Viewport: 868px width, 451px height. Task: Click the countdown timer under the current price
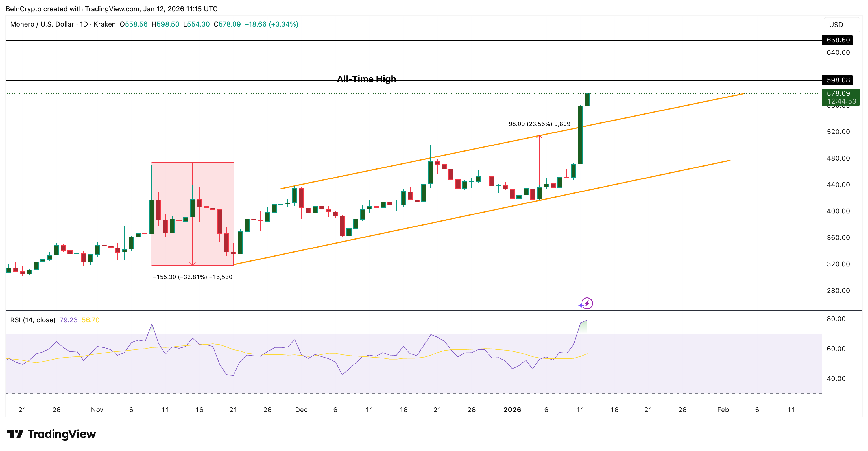point(841,101)
